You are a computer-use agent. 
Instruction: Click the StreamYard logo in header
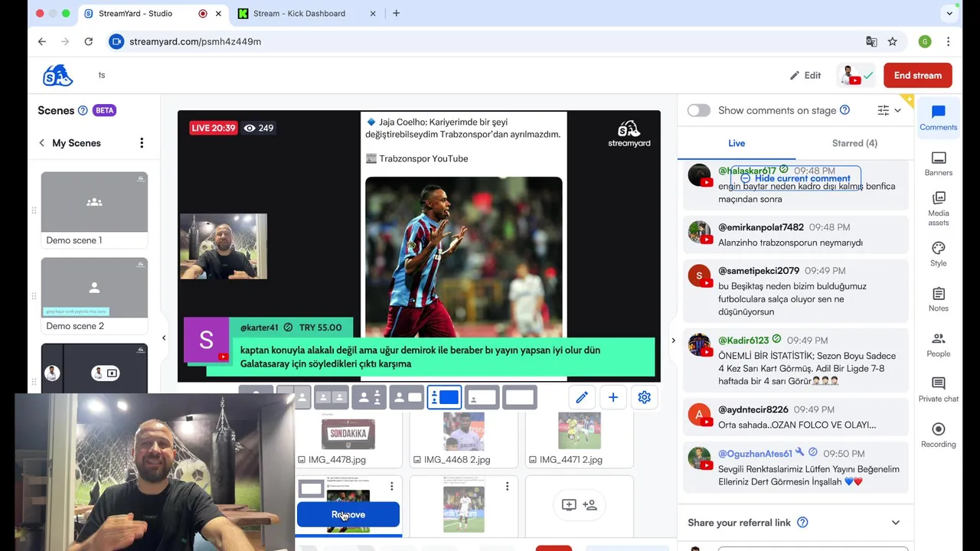point(58,75)
